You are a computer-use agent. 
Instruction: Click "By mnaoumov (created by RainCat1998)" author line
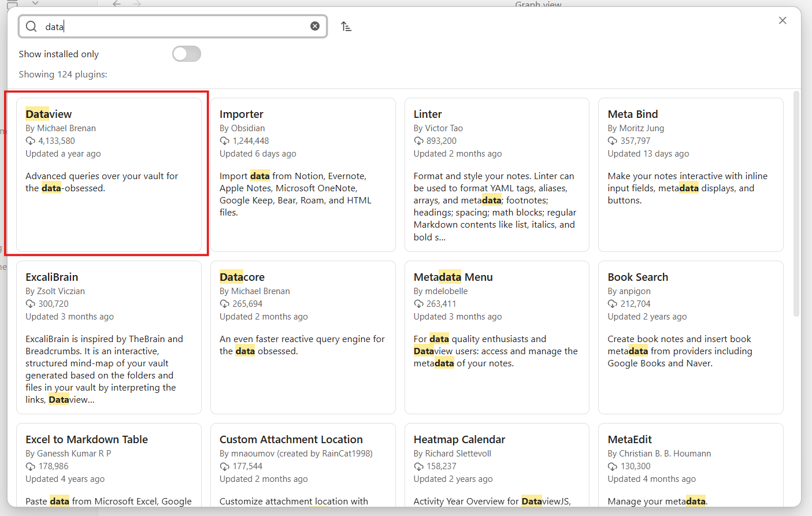pos(296,454)
